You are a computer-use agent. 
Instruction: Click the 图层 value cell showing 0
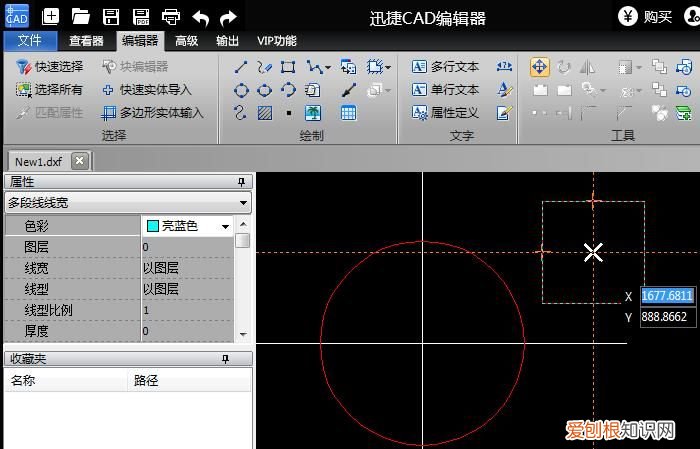point(188,247)
